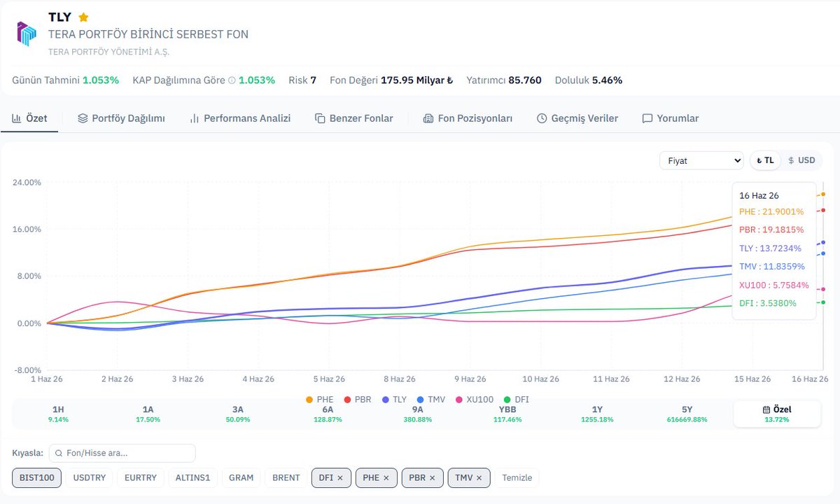Image resolution: width=840 pixels, height=504 pixels.
Task: Click the 16 Haz 26 x-axis label
Action: click(811, 379)
